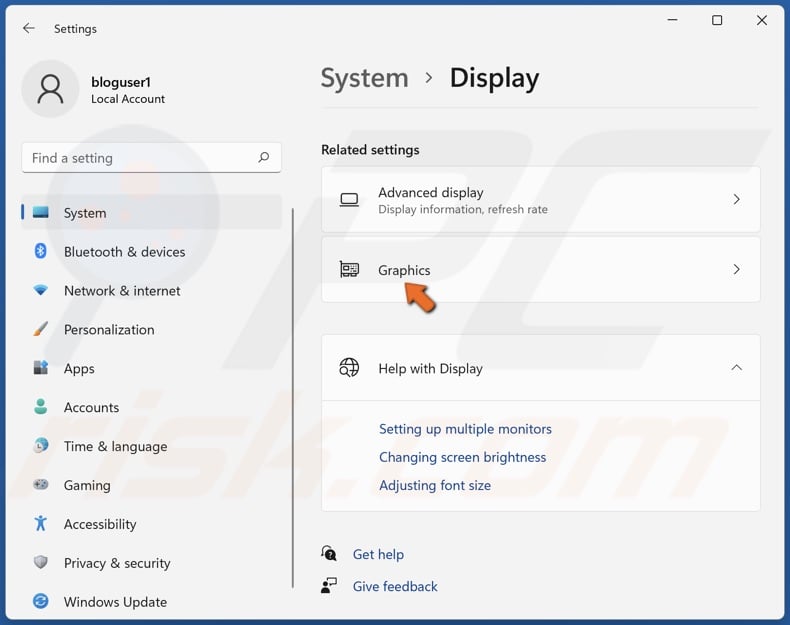Viewport: 790px width, 625px height.
Task: Open the Gaming settings page
Action: pyautogui.click(x=152, y=485)
